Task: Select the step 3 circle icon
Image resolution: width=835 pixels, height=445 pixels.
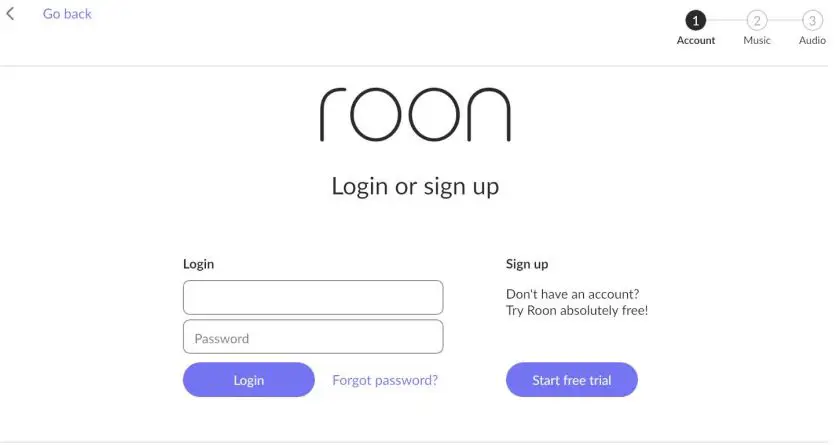Action: [812, 20]
